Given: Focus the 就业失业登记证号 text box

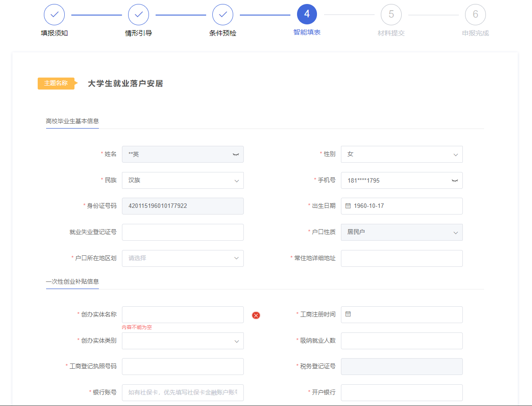Looking at the screenshot, I should point(183,232).
